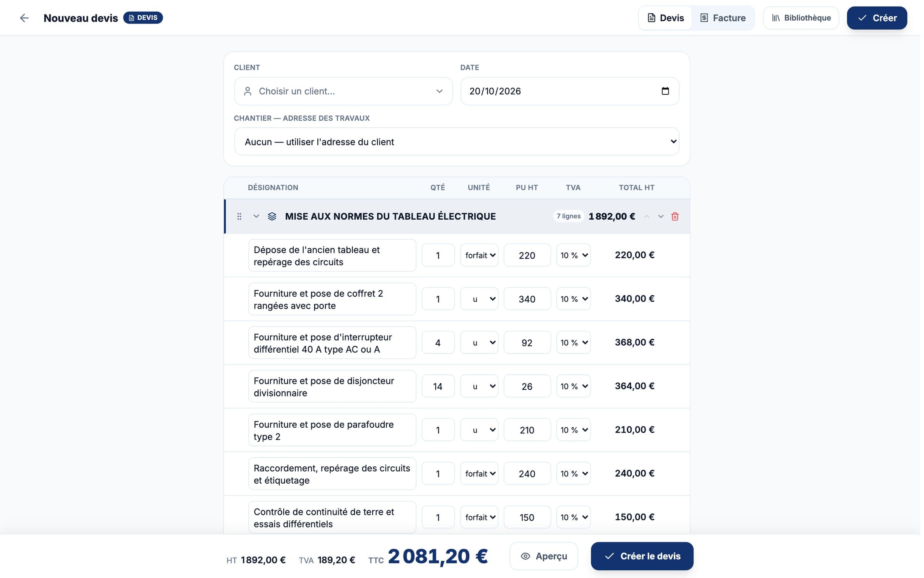Screen dimensions: 924x578
Task: Open TVA dropdown for Dépose de l'ancien tableau
Action: [x=574, y=256]
